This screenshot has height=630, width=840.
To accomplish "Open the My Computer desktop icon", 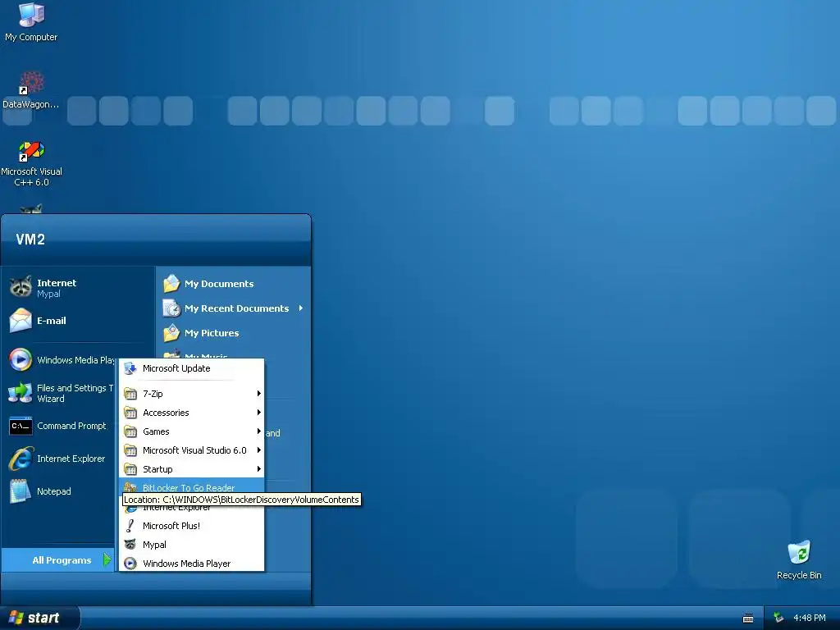I will pos(31,15).
